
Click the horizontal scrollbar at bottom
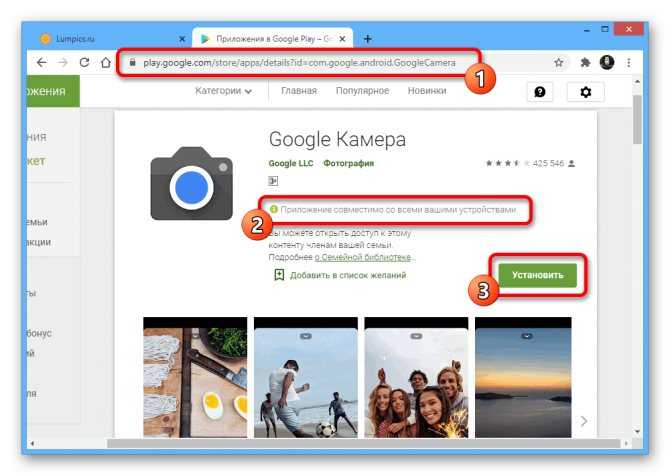coord(363,444)
